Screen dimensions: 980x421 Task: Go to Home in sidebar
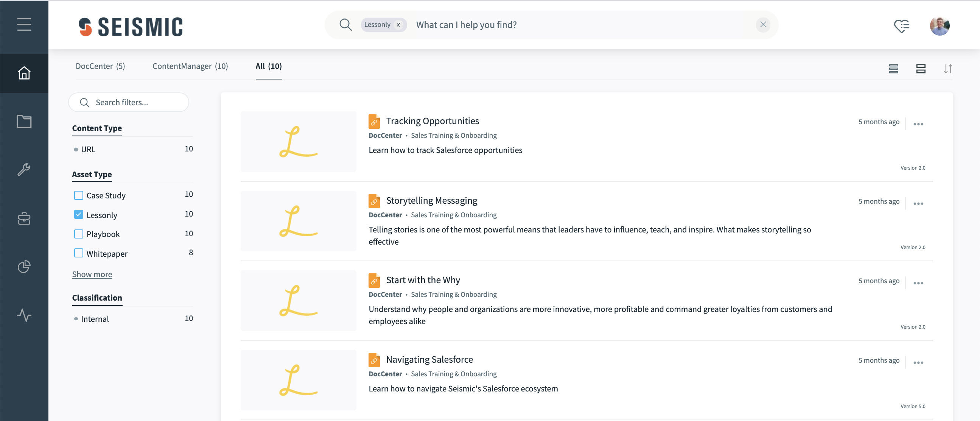click(24, 73)
